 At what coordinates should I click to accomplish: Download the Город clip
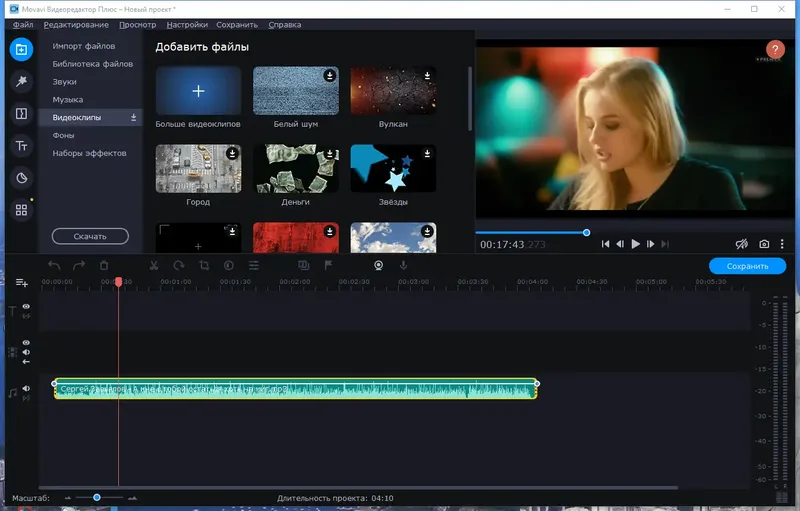pos(232,153)
